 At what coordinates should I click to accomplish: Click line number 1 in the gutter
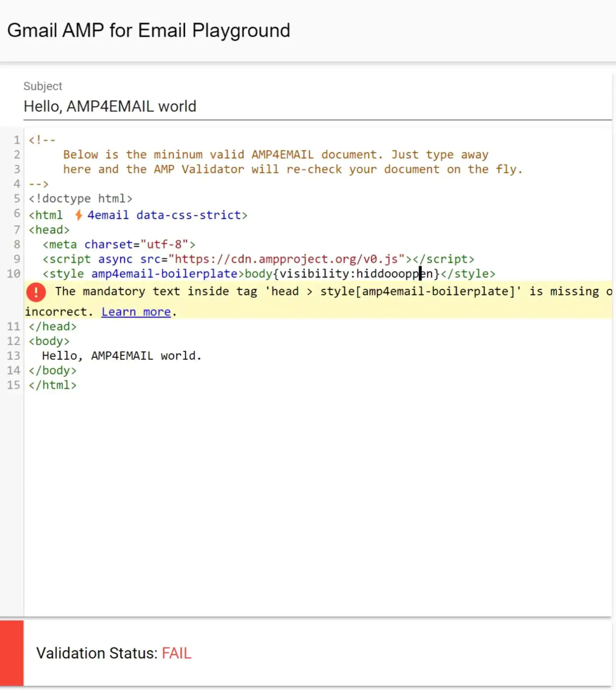point(17,140)
